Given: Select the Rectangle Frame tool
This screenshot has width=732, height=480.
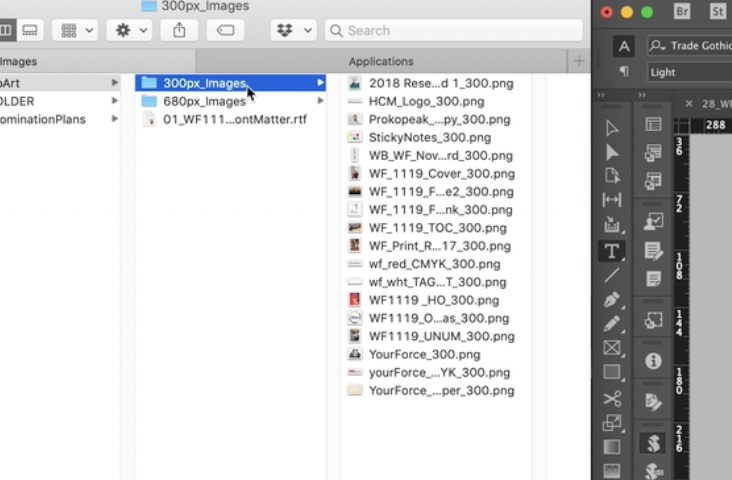Looking at the screenshot, I should (612, 348).
